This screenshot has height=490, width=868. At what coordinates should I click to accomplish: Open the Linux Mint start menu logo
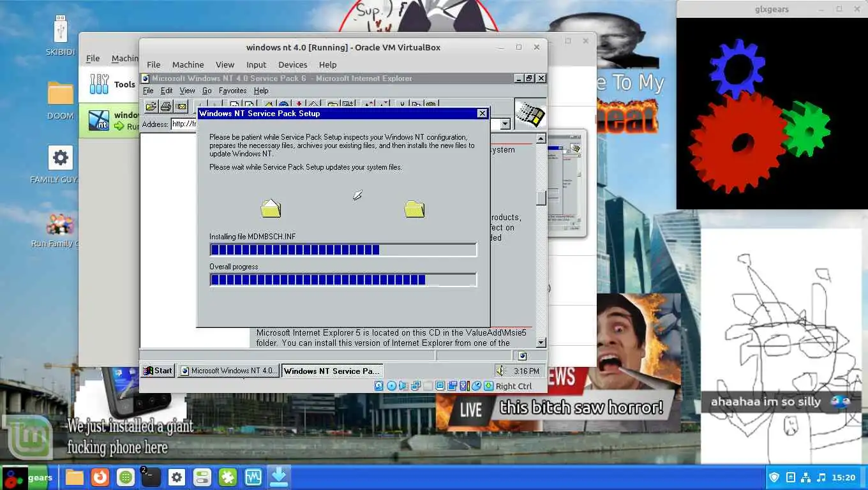pyautogui.click(x=27, y=437)
